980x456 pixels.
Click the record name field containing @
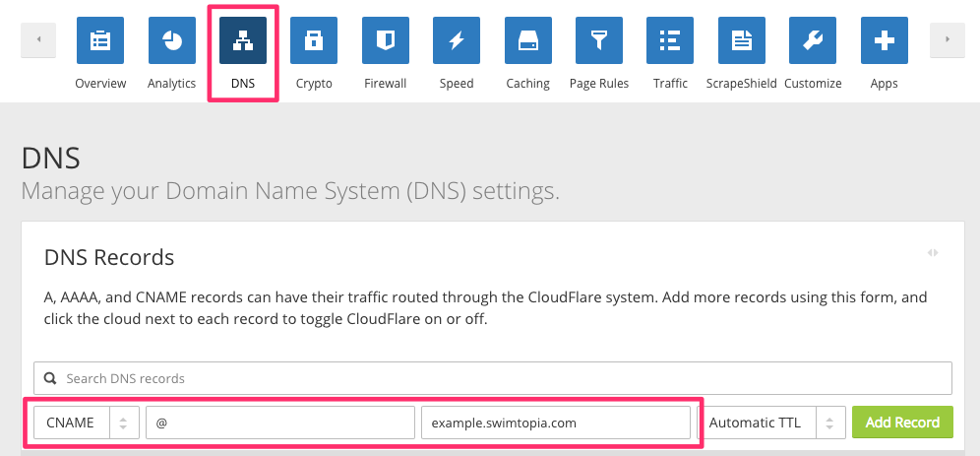click(x=280, y=423)
